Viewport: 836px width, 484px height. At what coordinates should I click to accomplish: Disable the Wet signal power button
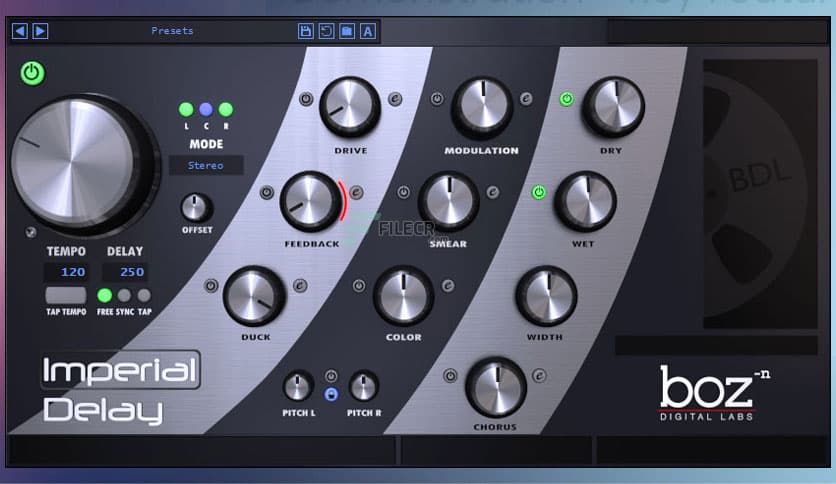pos(539,192)
